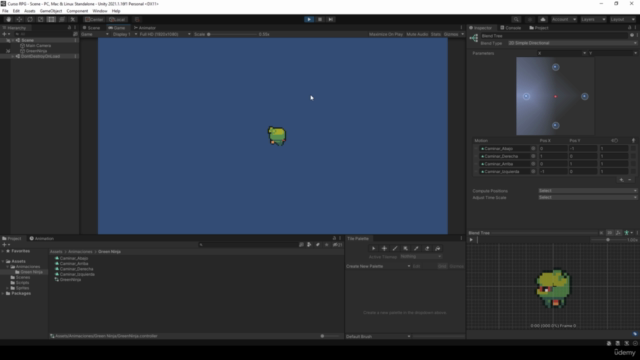
Task: Open the Compute Positions dropdown
Action: point(587,191)
